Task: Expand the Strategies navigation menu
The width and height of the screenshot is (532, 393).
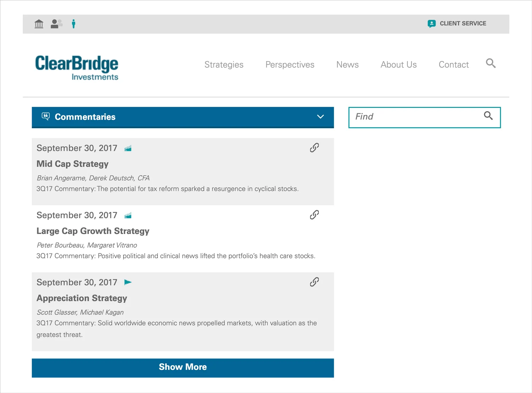Action: click(x=224, y=65)
